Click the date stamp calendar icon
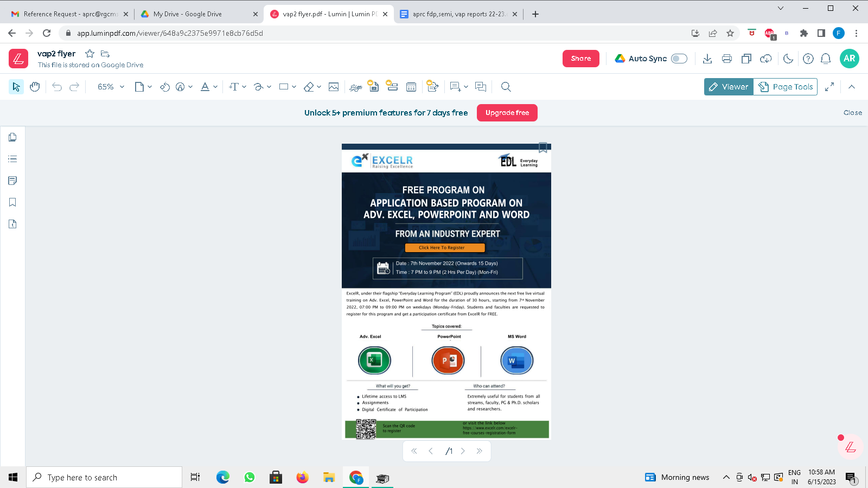868x488 pixels. [411, 87]
